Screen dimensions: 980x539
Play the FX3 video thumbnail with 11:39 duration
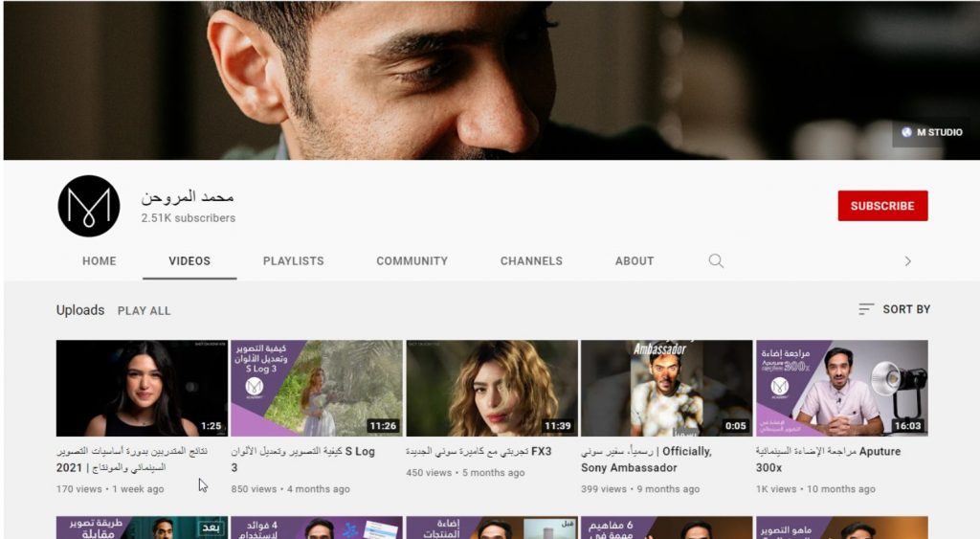[492, 389]
